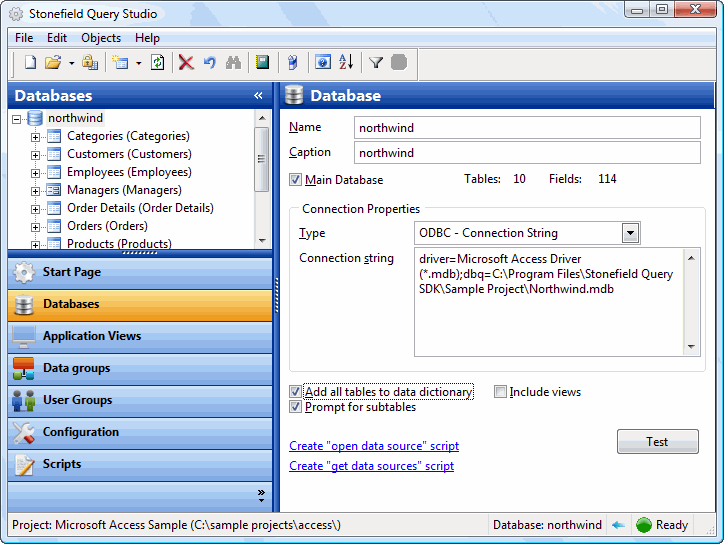
Task: Click the funnel filter icon
Action: pyautogui.click(x=376, y=63)
